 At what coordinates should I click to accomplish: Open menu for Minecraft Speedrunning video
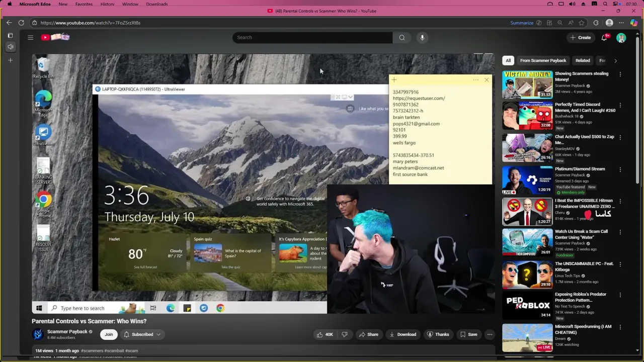coord(620,327)
